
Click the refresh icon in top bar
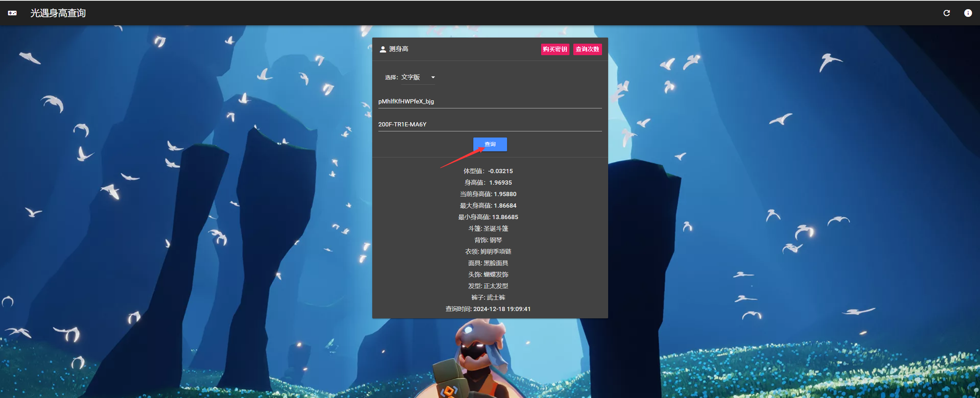pyautogui.click(x=947, y=13)
